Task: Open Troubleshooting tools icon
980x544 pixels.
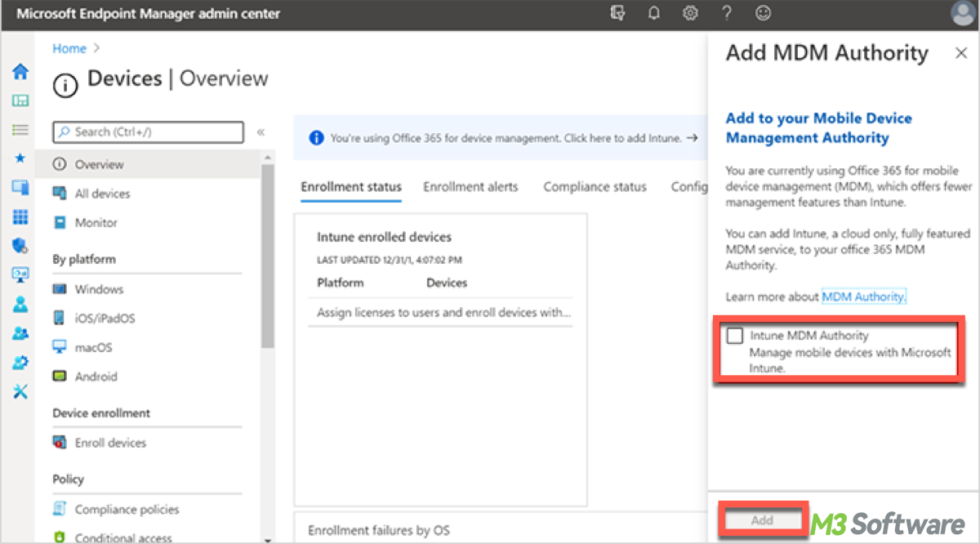Action: [20, 391]
